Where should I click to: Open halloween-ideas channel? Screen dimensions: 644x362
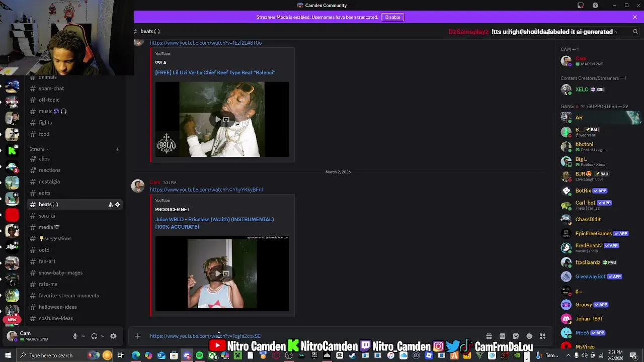(74, 307)
